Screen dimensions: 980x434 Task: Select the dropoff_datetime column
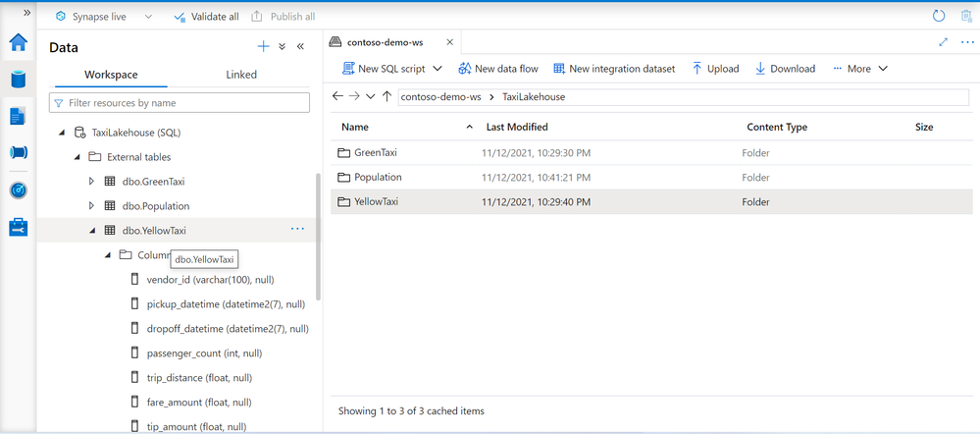(228, 329)
